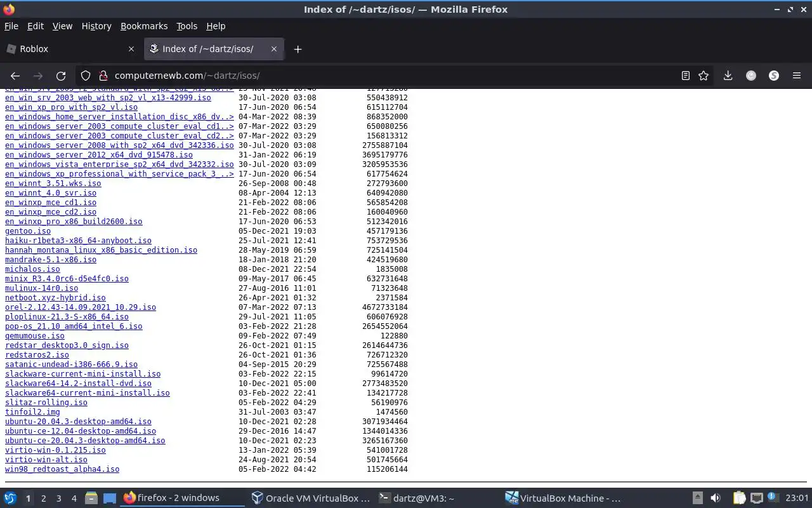
Task: Click the blue show-desktop icon in the taskbar
Action: pyautogui.click(x=110, y=498)
